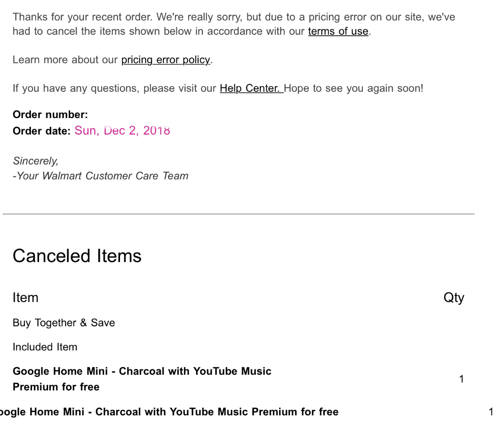Screen dimensions: 504x437
Task: Open the terms of use link
Action: (x=338, y=32)
